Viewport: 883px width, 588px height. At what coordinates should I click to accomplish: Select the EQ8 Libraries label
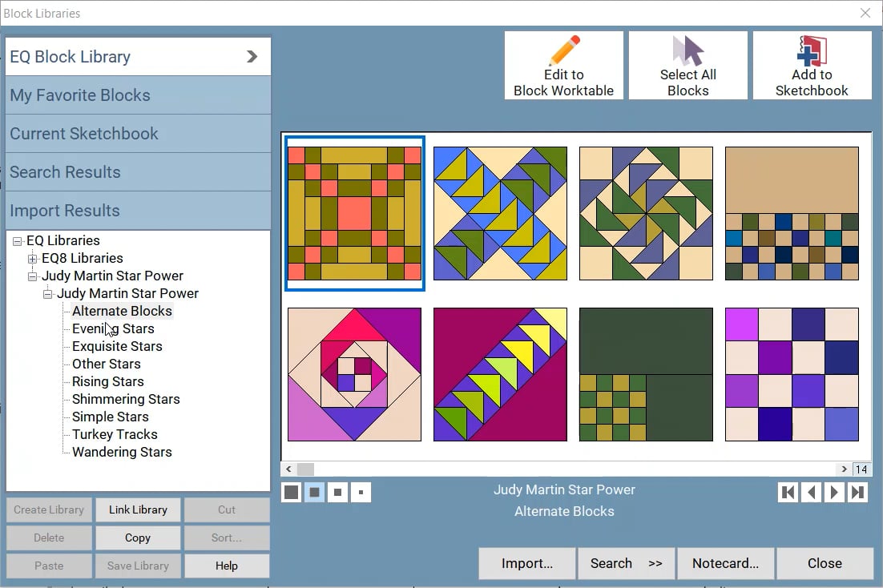83,258
